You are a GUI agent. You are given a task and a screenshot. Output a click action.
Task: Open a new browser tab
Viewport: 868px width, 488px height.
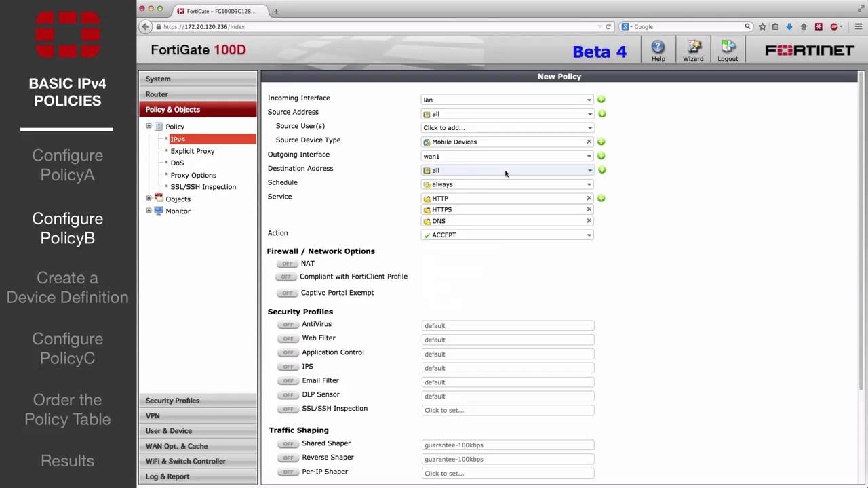pos(276,11)
